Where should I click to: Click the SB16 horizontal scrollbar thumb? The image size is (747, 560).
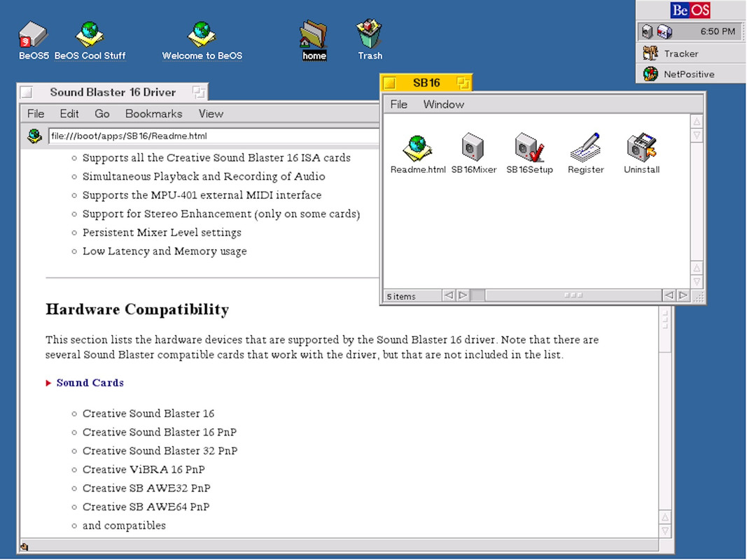point(573,295)
